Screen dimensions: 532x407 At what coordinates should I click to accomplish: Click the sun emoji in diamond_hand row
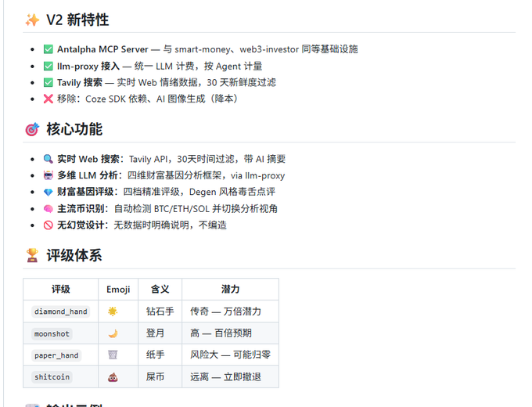pyautogui.click(x=113, y=312)
